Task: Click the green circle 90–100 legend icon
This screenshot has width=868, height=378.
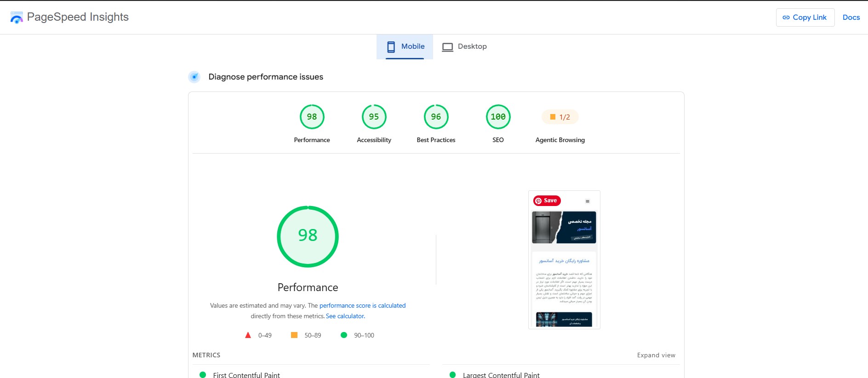Action: 343,335
